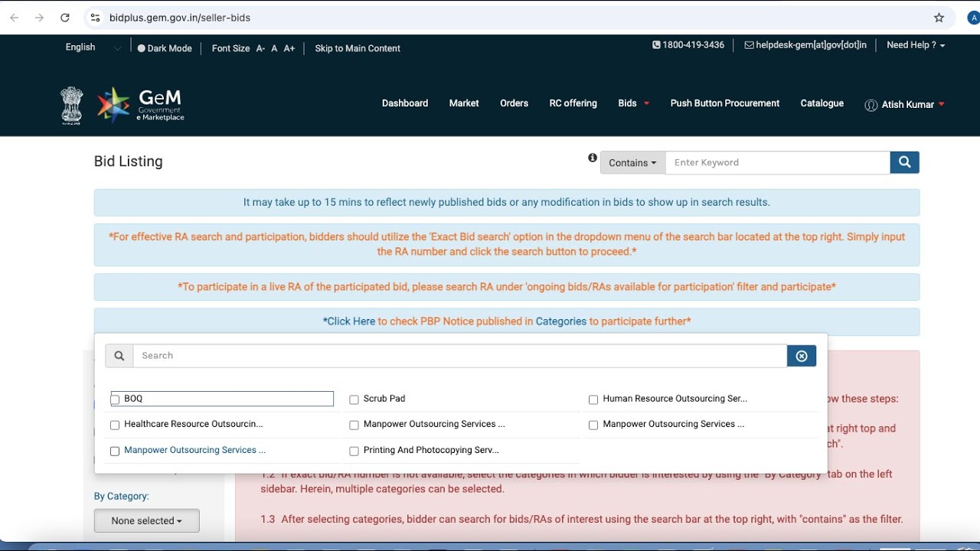Viewport: 980px width, 551px height.
Task: Follow the Skip to Main Content link
Action: coord(358,48)
